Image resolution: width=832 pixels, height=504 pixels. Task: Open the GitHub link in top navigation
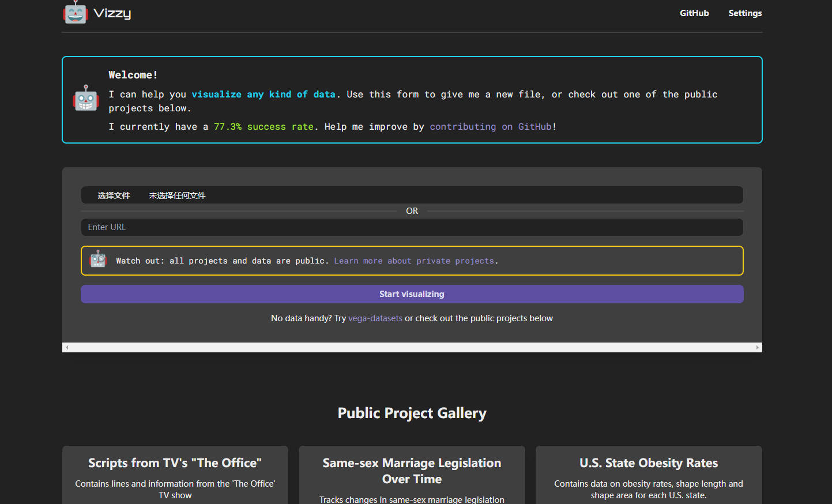coord(694,13)
